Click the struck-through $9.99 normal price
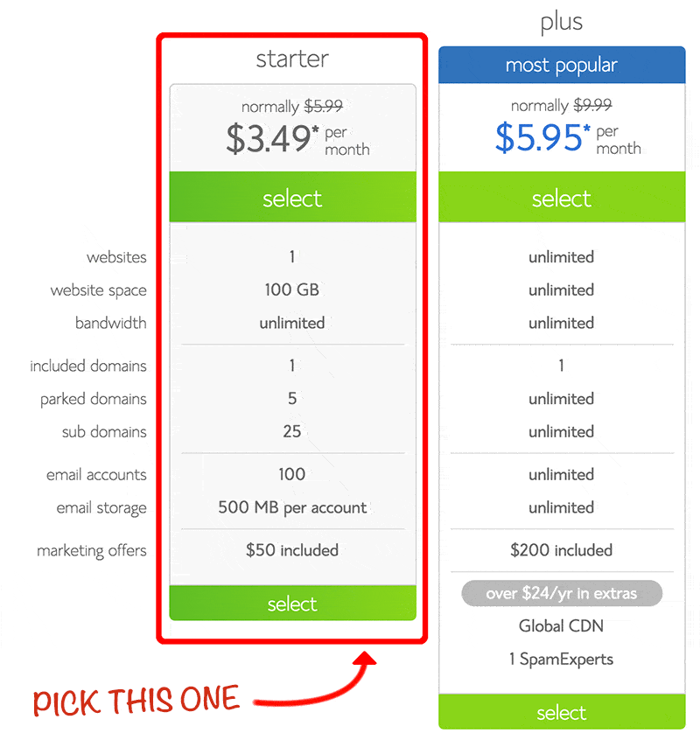Screen dimensions: 700x747 (x=592, y=105)
